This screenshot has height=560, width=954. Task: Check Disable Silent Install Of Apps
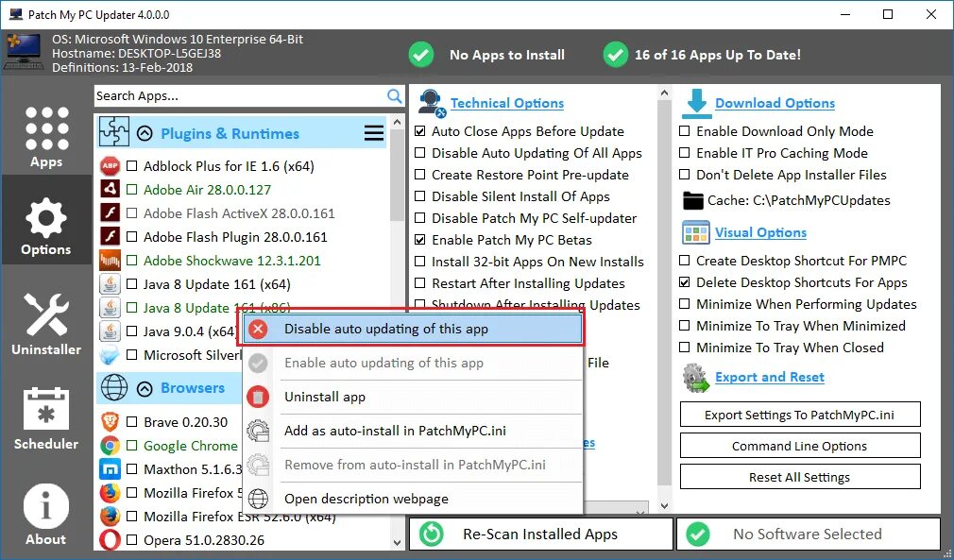pos(419,196)
